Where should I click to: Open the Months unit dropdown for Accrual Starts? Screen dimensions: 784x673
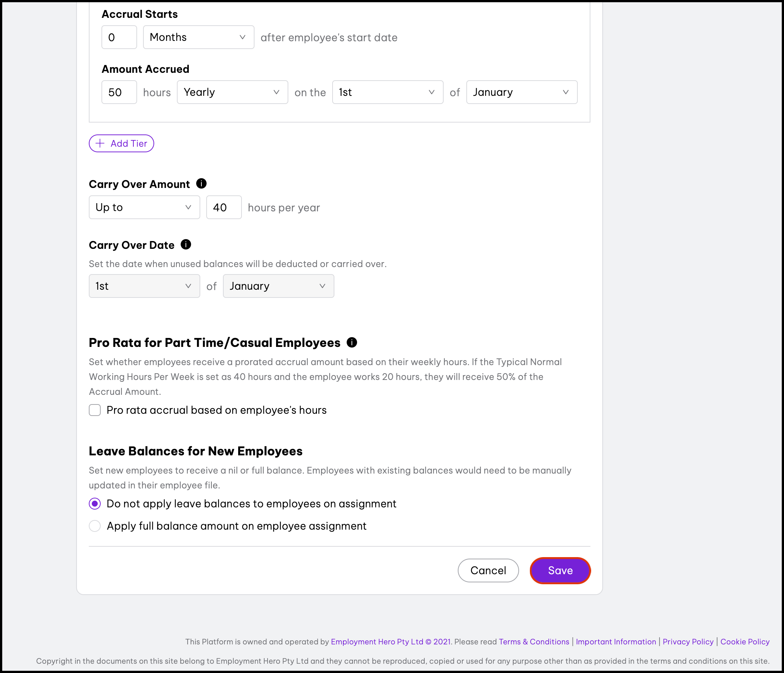[x=199, y=37]
